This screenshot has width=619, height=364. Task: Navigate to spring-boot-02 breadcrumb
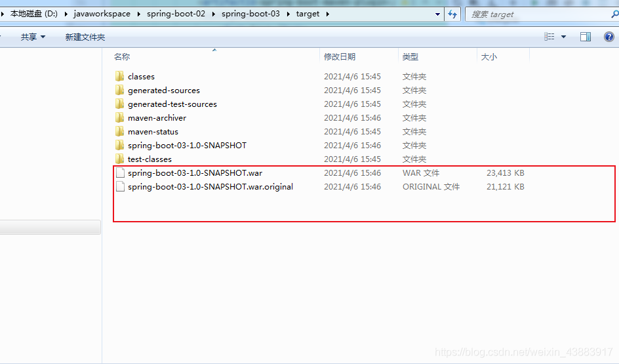pos(176,14)
